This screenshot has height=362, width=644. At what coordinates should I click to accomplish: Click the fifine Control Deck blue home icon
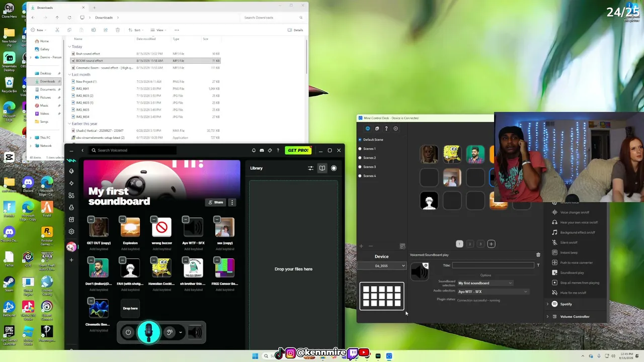[367, 129]
